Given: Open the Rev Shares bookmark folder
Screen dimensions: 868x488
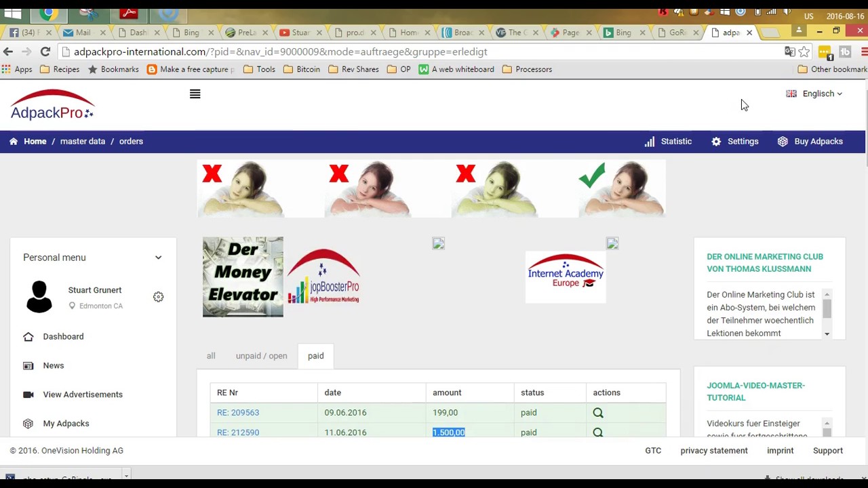Looking at the screenshot, I should click(353, 69).
